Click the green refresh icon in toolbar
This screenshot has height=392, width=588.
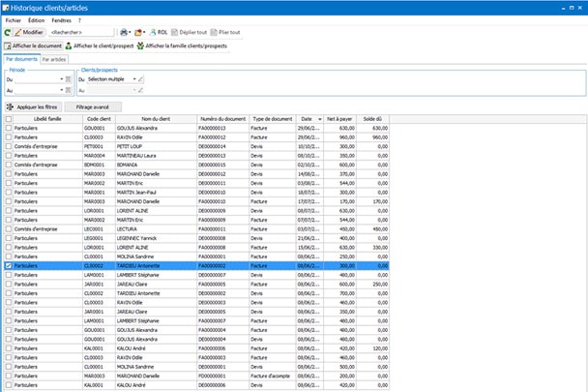point(7,33)
